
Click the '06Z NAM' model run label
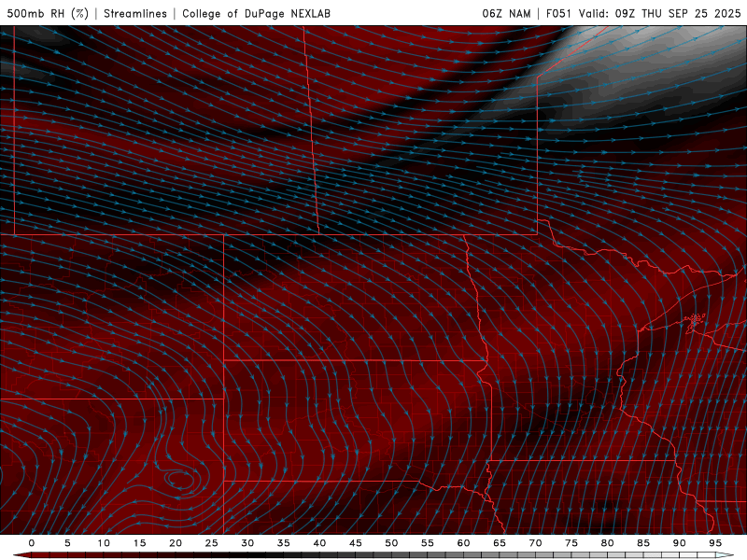pos(506,13)
